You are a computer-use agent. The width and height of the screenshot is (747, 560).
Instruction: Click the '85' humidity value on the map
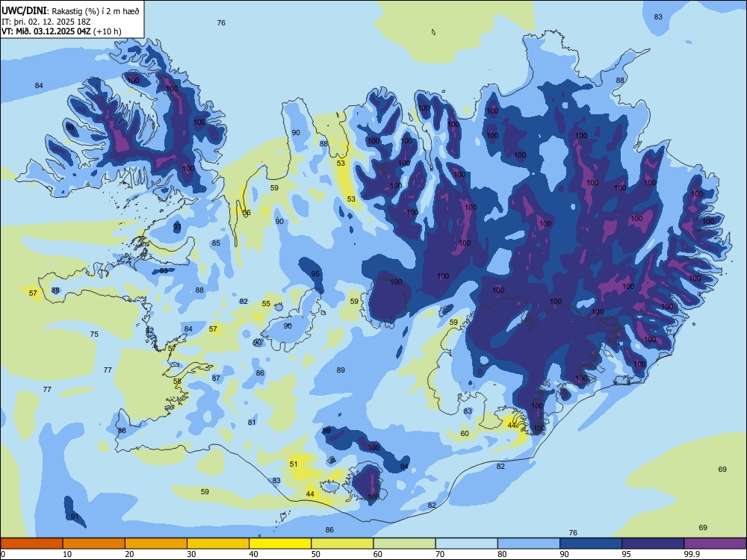coord(216,243)
